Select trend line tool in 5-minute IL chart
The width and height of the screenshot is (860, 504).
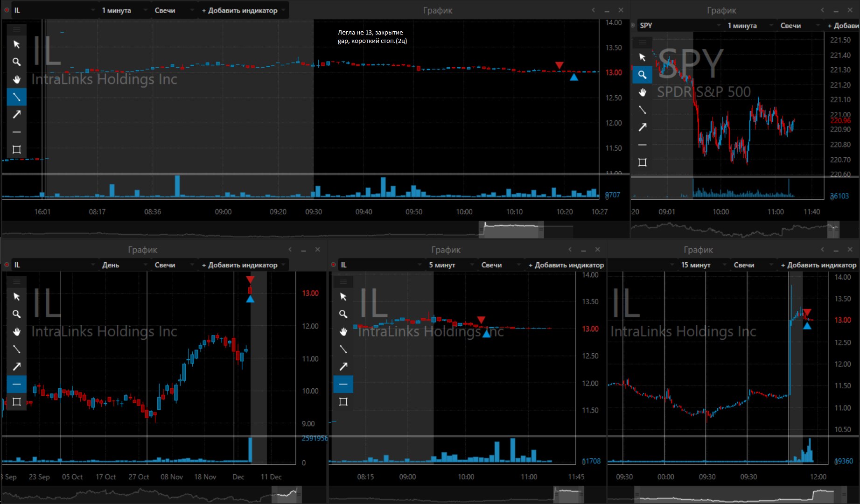343,349
